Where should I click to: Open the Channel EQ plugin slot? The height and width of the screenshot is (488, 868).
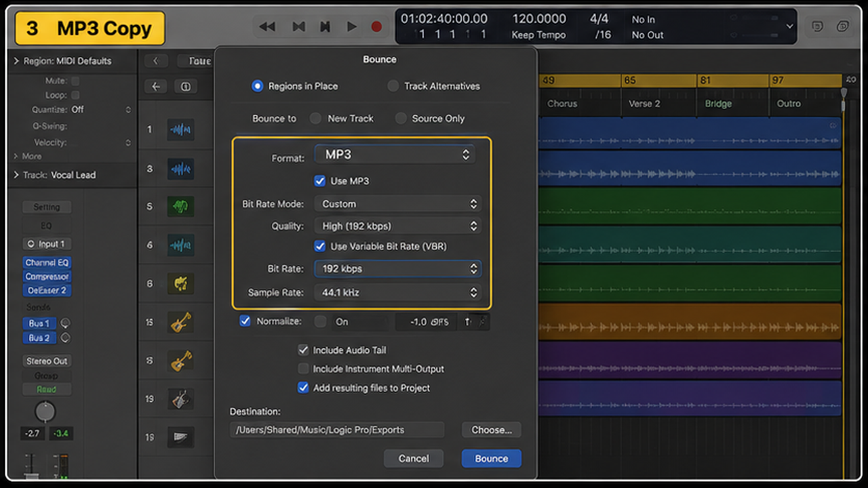[47, 262]
